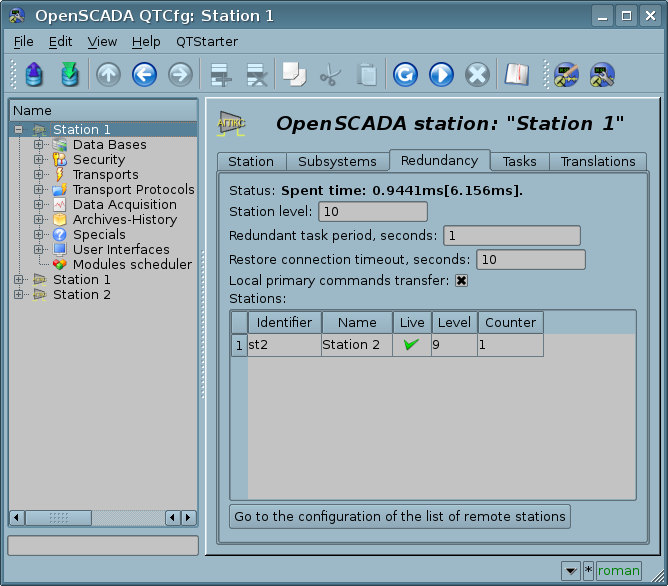Viewport: 668px width, 586px height.
Task: Click the refresh page icon in the toolbar
Action: [404, 75]
